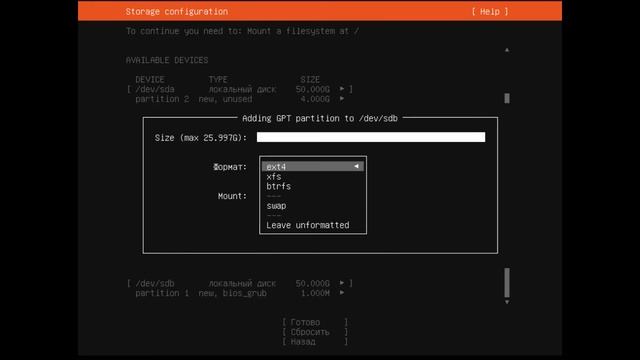Viewport: 640px width, 360px height.
Task: Select ext4 in the format list
Action: click(313, 167)
